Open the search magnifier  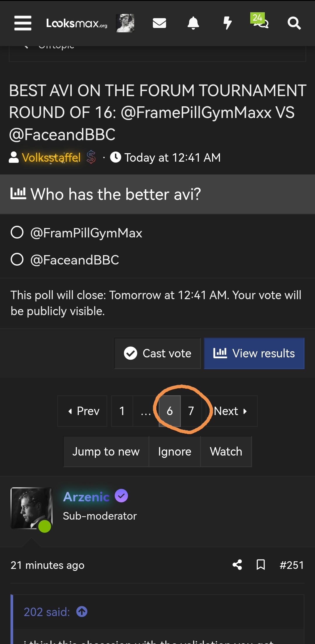point(294,23)
